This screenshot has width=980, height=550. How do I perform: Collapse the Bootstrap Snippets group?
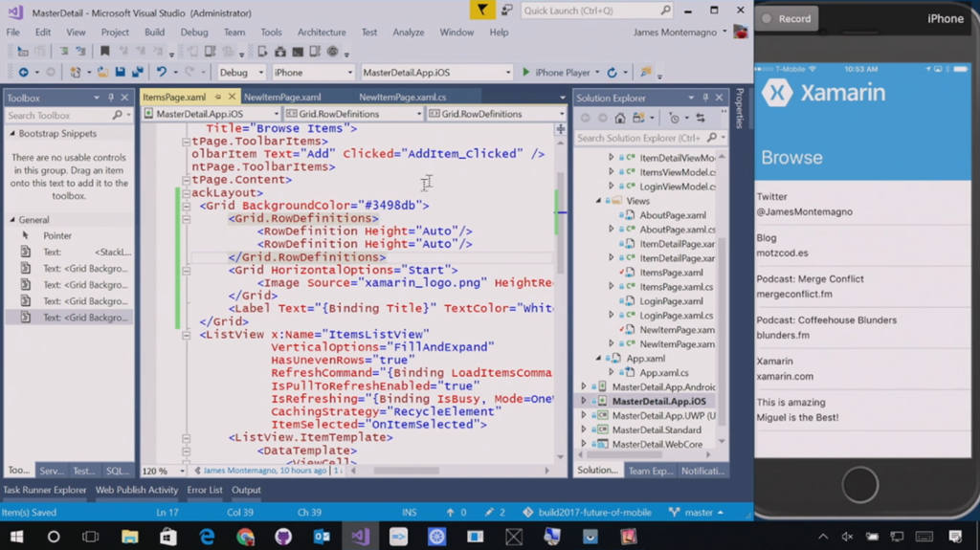(x=12, y=134)
